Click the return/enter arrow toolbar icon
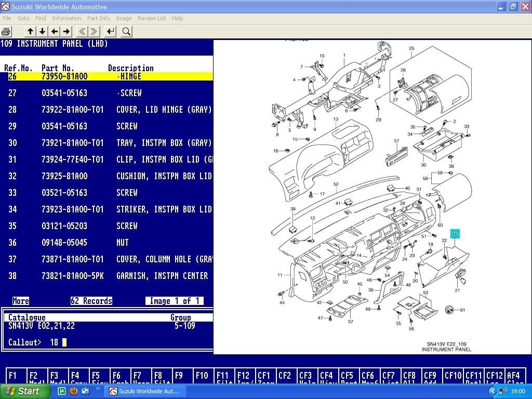This screenshot has height=399, width=532. (111, 32)
